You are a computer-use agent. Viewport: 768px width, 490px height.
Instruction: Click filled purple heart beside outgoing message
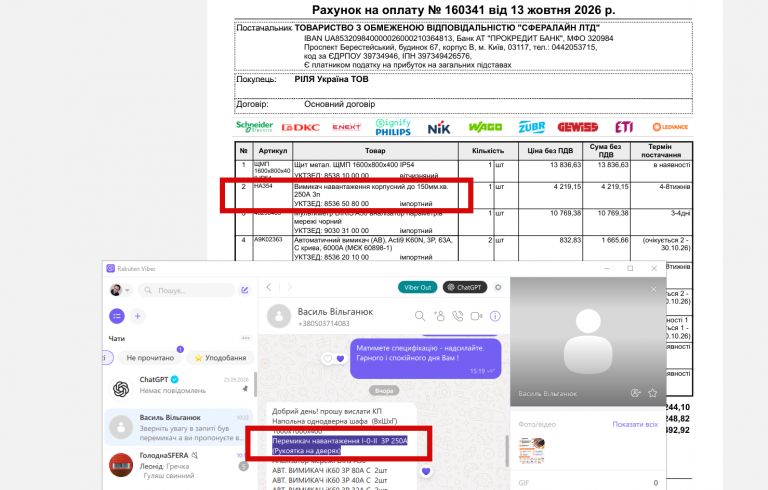[x=340, y=359]
